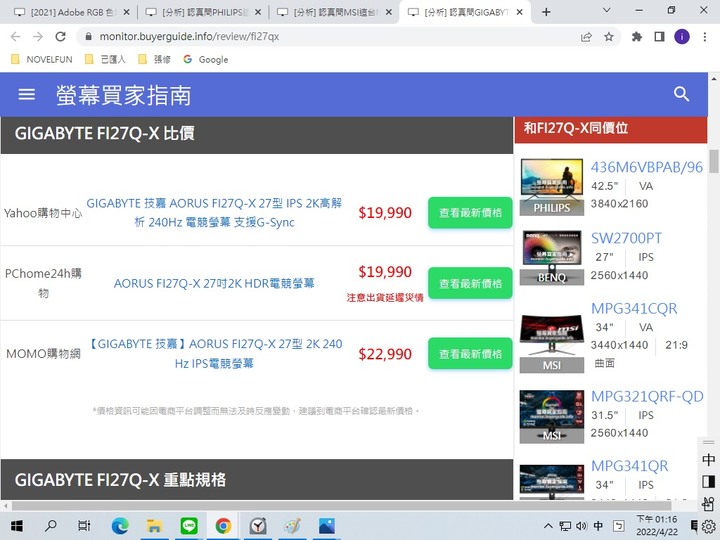The height and width of the screenshot is (540, 720).
Task: Open NOVELFUN bookmark folder
Action: 41,59
